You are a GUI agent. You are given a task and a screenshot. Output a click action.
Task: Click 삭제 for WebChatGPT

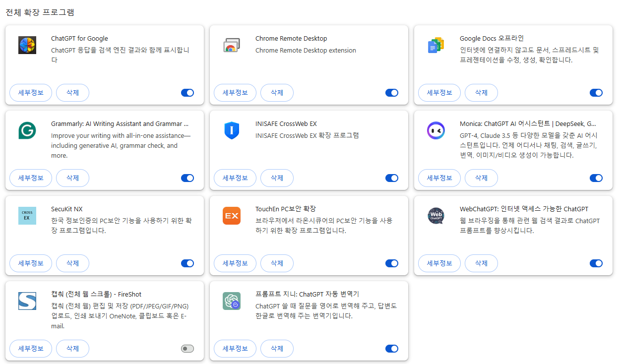(x=481, y=263)
